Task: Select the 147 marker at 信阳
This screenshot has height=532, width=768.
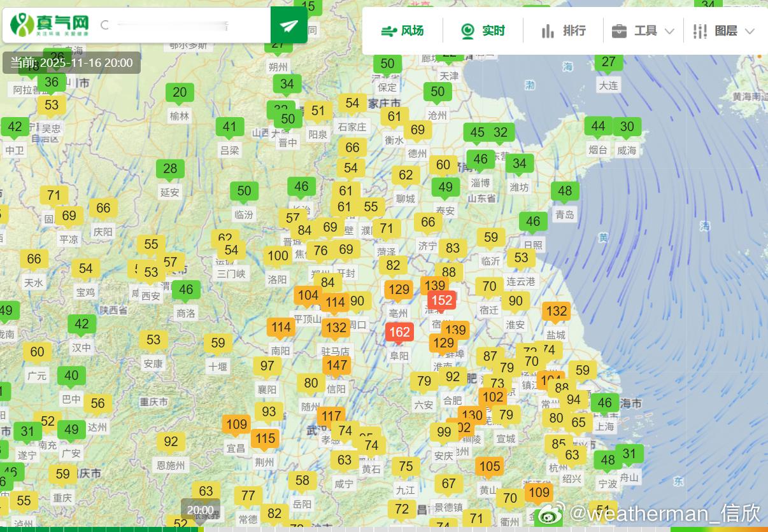Action: [336, 365]
